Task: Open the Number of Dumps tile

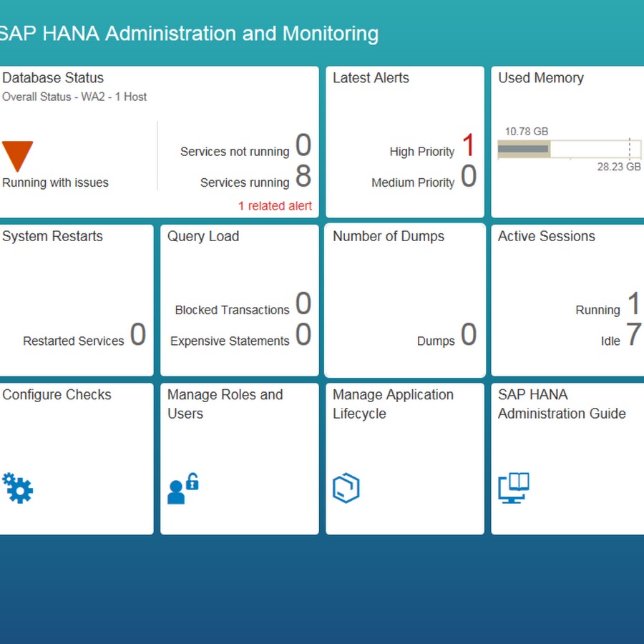Action: click(405, 301)
